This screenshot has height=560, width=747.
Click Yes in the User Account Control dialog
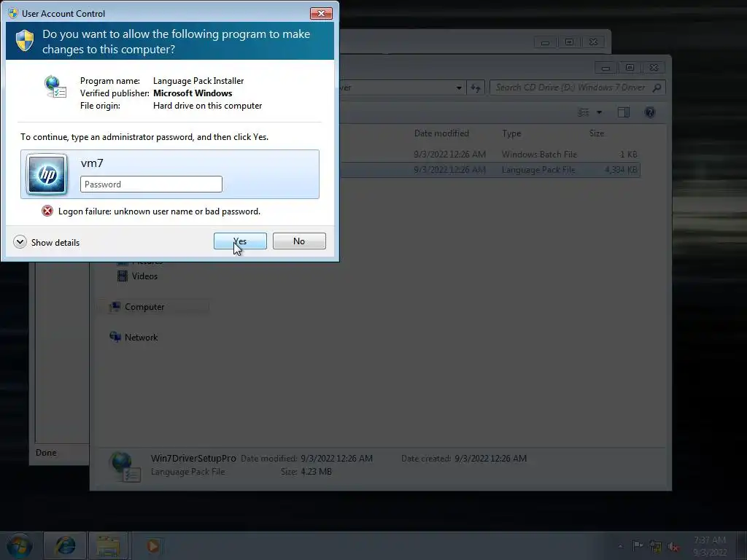coord(240,241)
